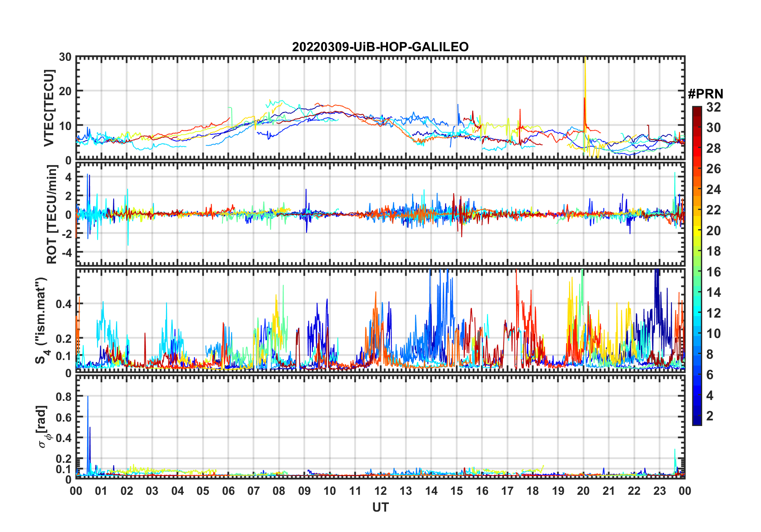Click inside the ROT plot panel
Screen dimensions: 761x532
(380, 214)
